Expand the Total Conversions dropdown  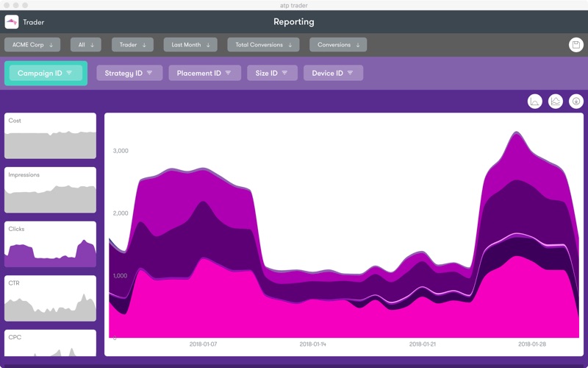pyautogui.click(x=263, y=45)
